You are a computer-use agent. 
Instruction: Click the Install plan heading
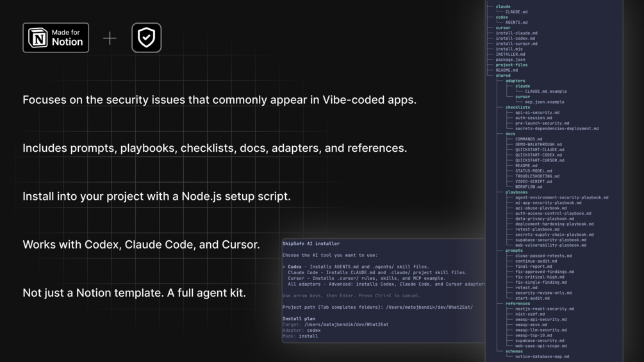point(299,318)
